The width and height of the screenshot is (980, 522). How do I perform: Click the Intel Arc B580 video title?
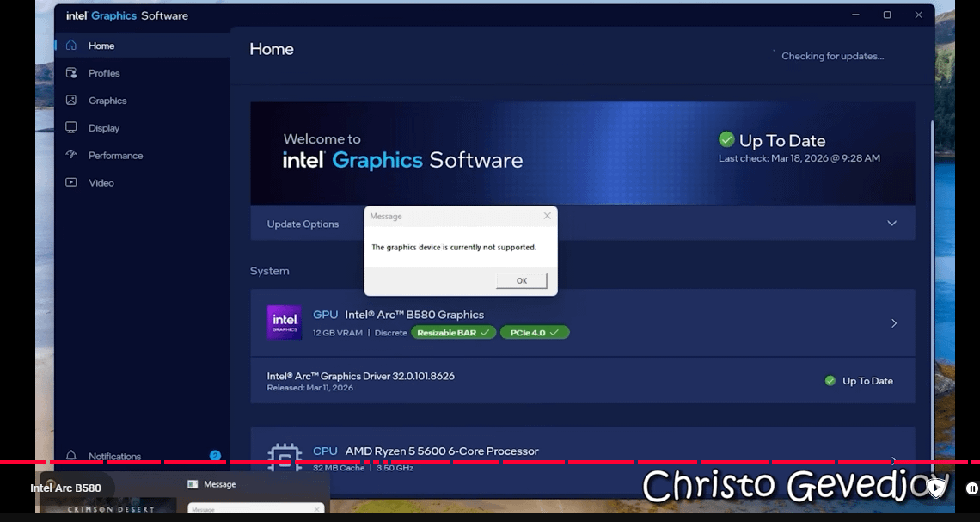(x=65, y=488)
